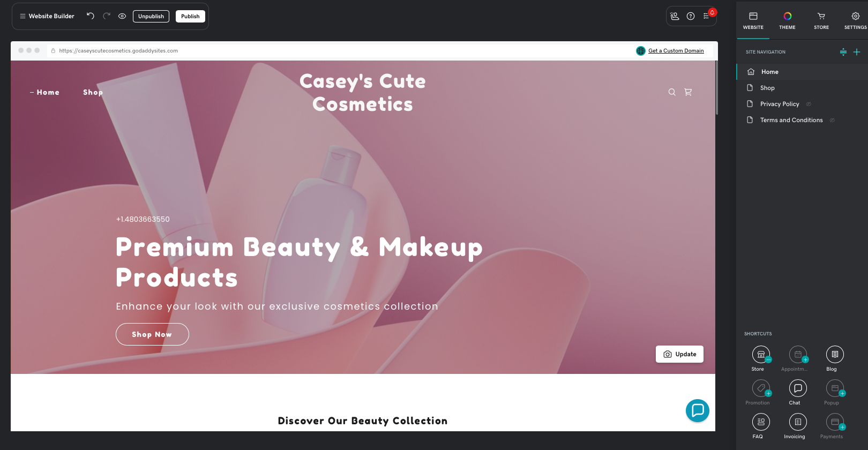This screenshot has height=450, width=868.
Task: Toggle Terms and Conditions hidden-page eye icon
Action: click(x=832, y=120)
